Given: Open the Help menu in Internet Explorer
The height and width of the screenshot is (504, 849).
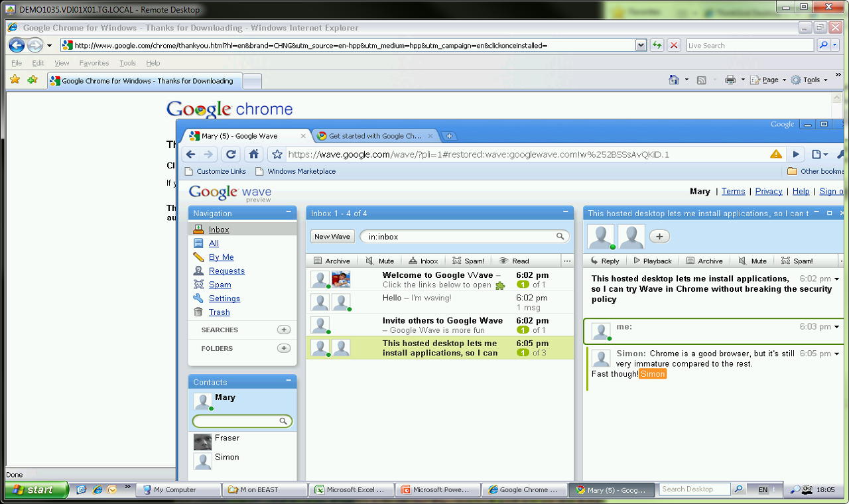Looking at the screenshot, I should coord(153,63).
